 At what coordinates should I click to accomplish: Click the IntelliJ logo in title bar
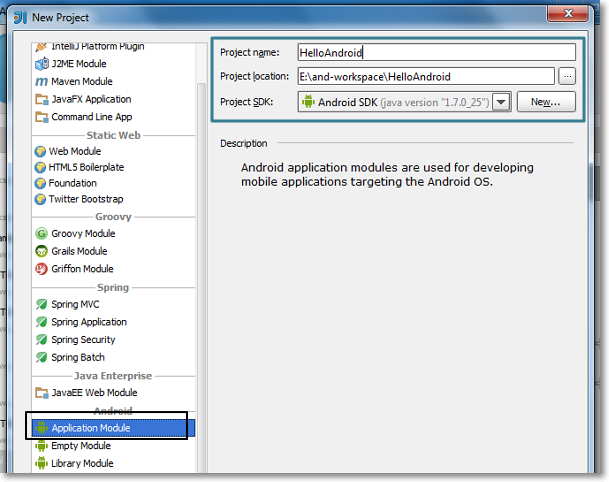20,17
